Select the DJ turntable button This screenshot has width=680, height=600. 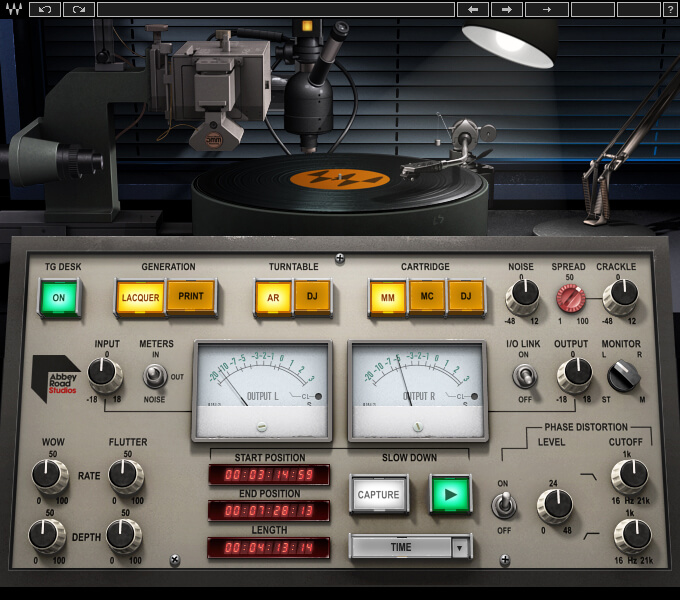click(x=312, y=297)
